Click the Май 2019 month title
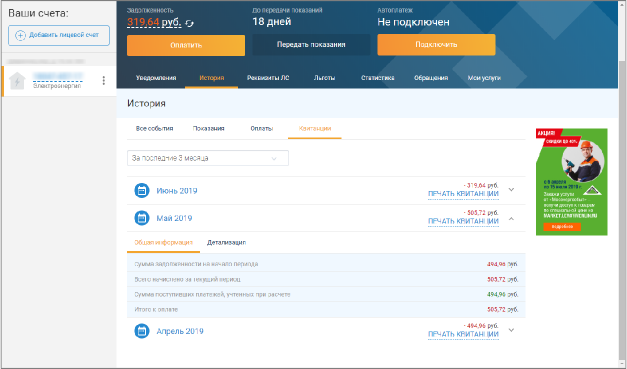The image size is (627, 369). 174,218
